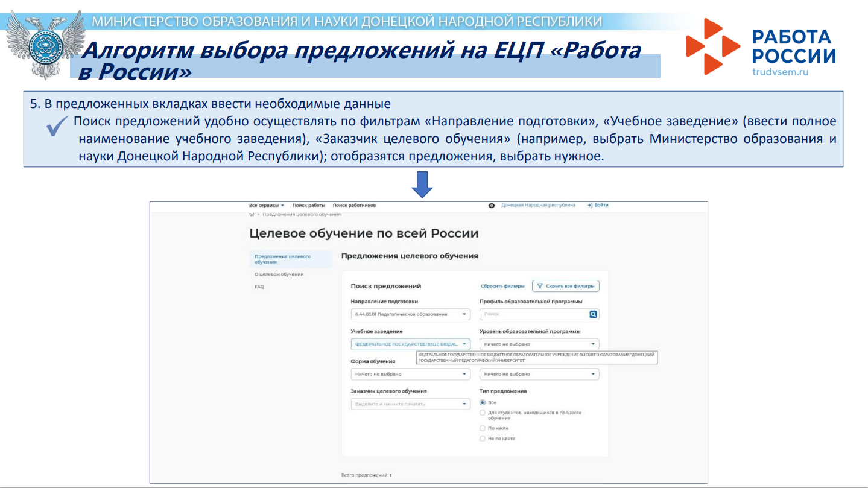Click the university full-name tooltip text
Image resolution: width=868 pixels, height=488 pixels.
coord(536,358)
